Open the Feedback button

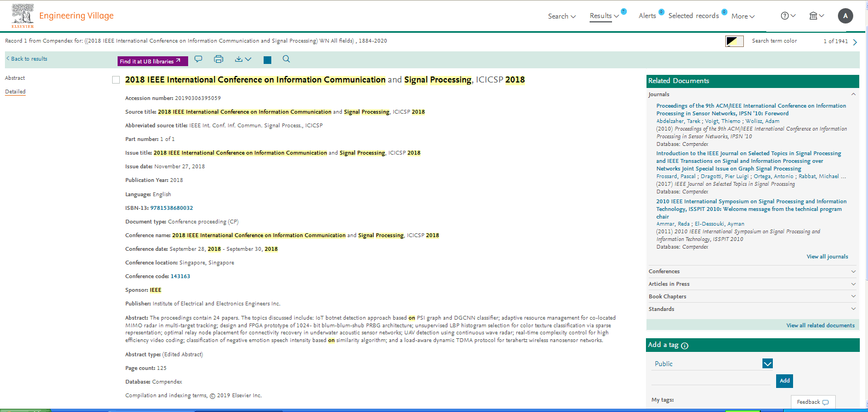coord(813,402)
